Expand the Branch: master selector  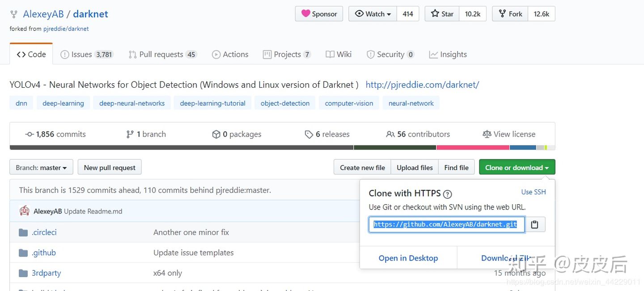click(x=41, y=167)
